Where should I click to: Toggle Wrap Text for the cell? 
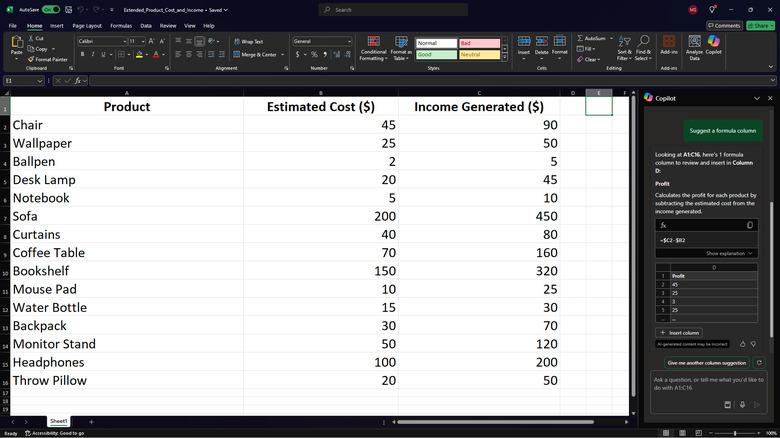click(248, 41)
